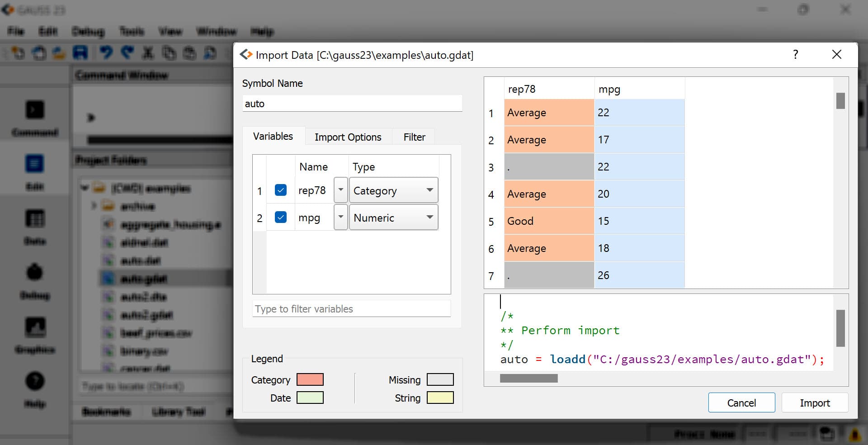The width and height of the screenshot is (868, 445).
Task: Click the Cancel button
Action: [741, 402]
